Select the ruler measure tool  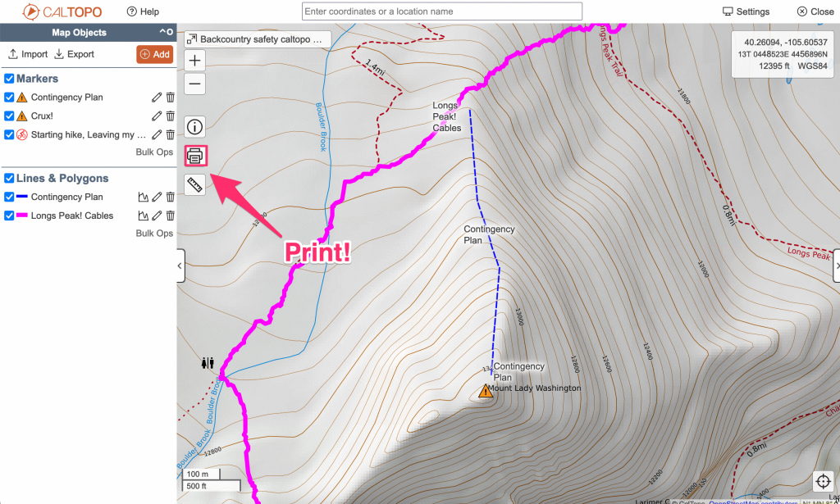tap(195, 185)
